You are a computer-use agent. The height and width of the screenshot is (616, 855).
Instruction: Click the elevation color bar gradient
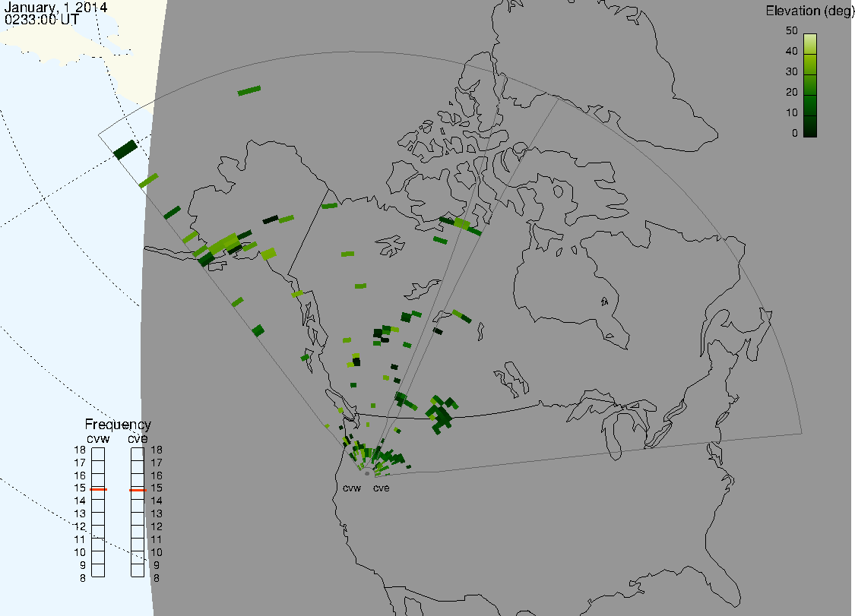point(809,86)
